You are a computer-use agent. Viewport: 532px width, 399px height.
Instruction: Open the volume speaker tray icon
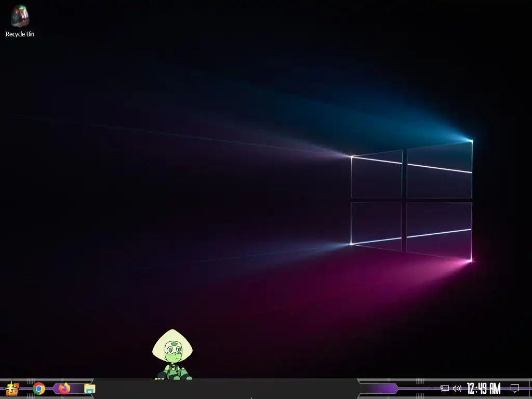(x=457, y=389)
